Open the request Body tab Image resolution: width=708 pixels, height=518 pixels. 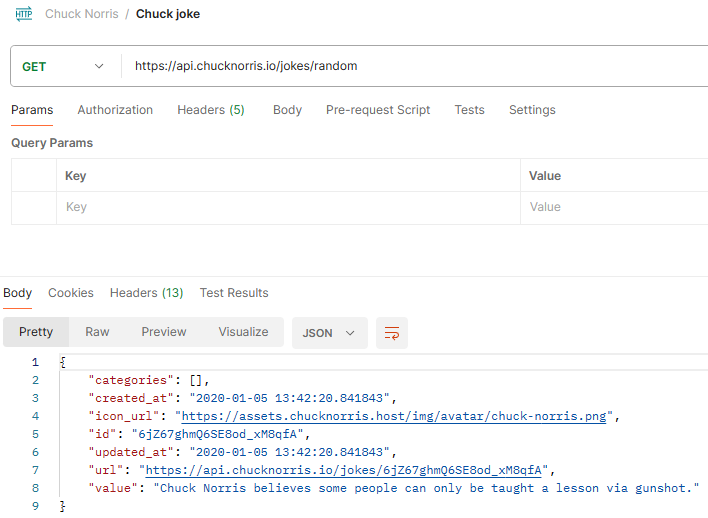pos(288,110)
